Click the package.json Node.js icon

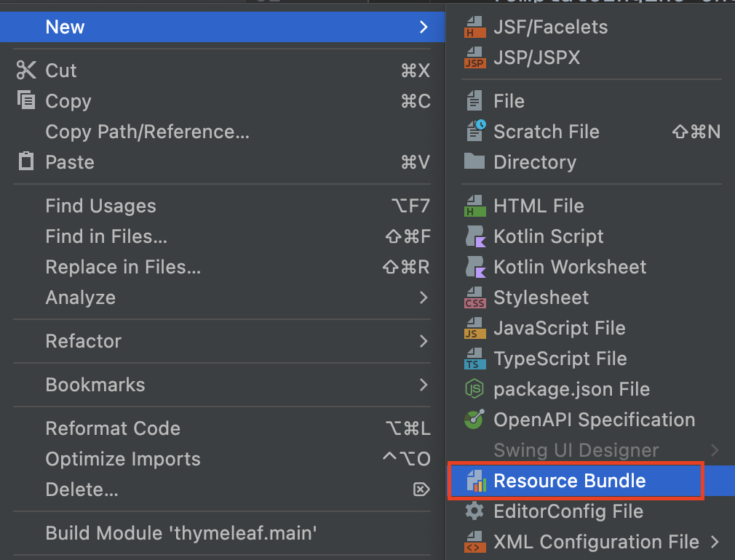point(475,389)
